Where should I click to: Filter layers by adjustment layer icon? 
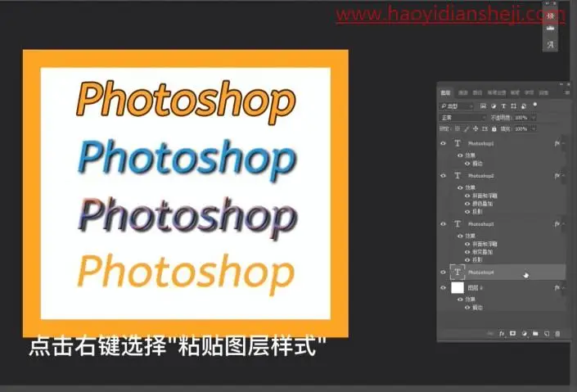tap(494, 106)
